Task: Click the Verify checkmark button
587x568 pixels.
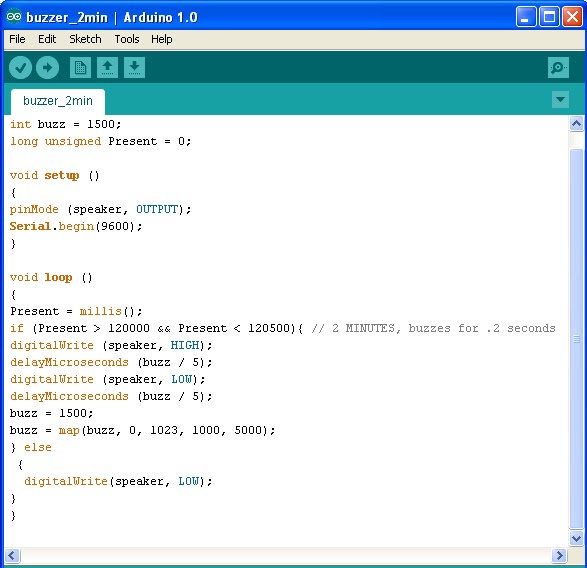Action: coord(20,68)
